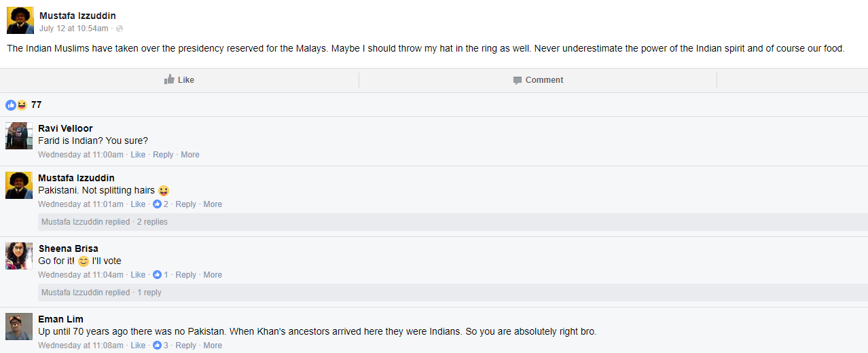Open Sheena Brisa's profile avatar
The image size is (868, 353).
tap(19, 256)
